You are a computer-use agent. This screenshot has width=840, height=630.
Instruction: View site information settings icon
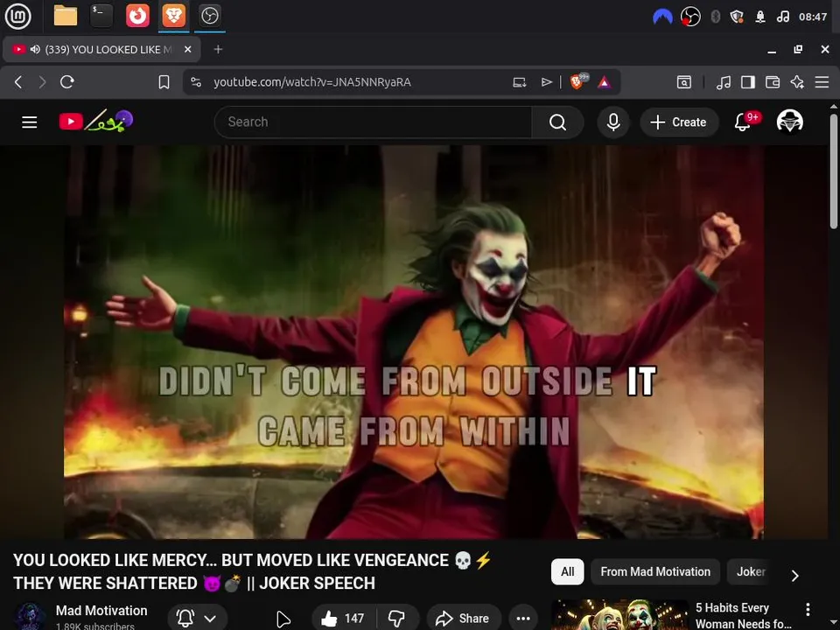click(x=196, y=82)
